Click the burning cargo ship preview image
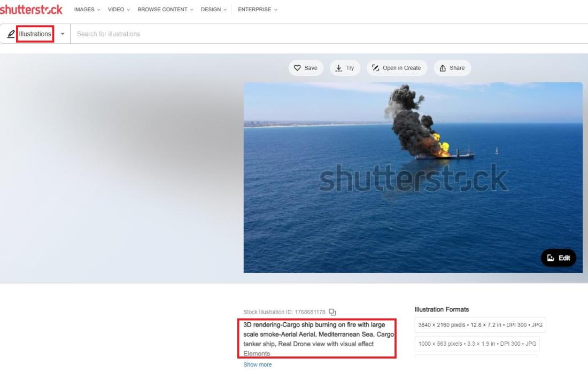Screen dimensions: 588x381 (413, 177)
